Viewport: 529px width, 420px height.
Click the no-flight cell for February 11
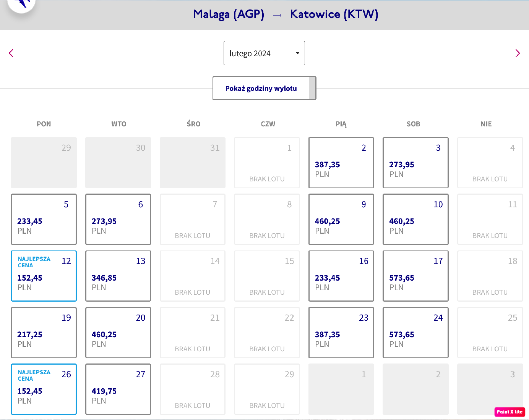[x=490, y=219]
